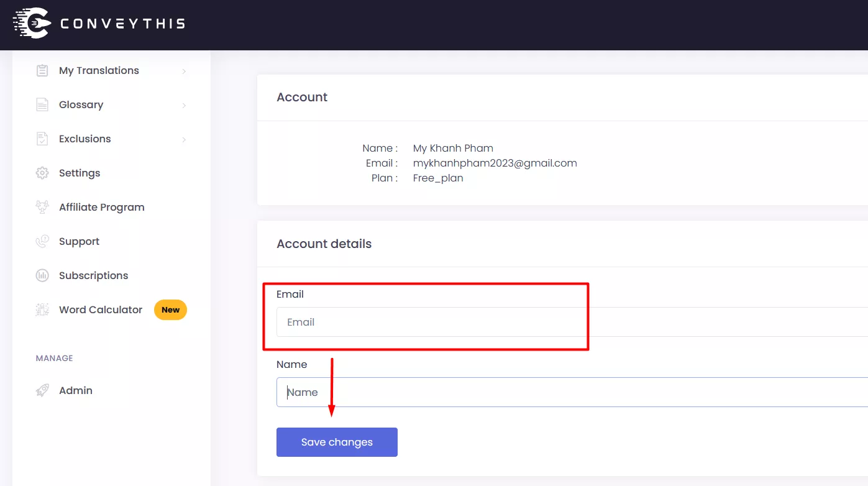The width and height of the screenshot is (868, 486).
Task: Click the ConveyThis logo icon
Action: [x=32, y=24]
